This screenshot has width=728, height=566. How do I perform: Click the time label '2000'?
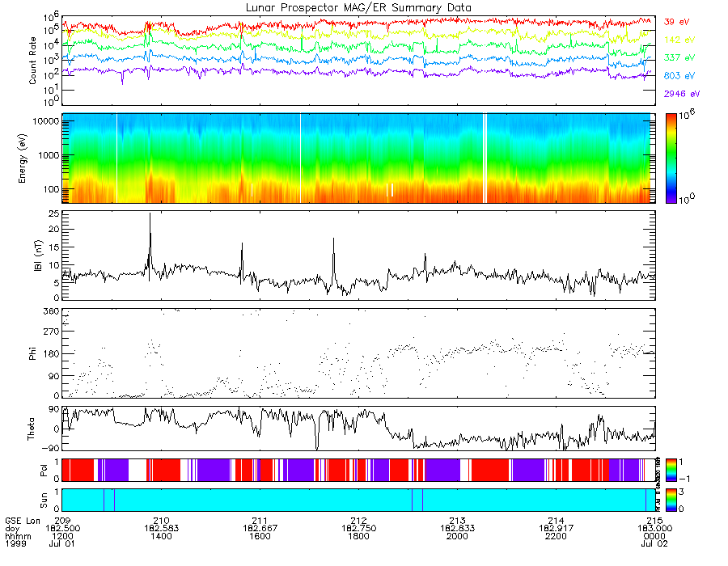(x=457, y=536)
